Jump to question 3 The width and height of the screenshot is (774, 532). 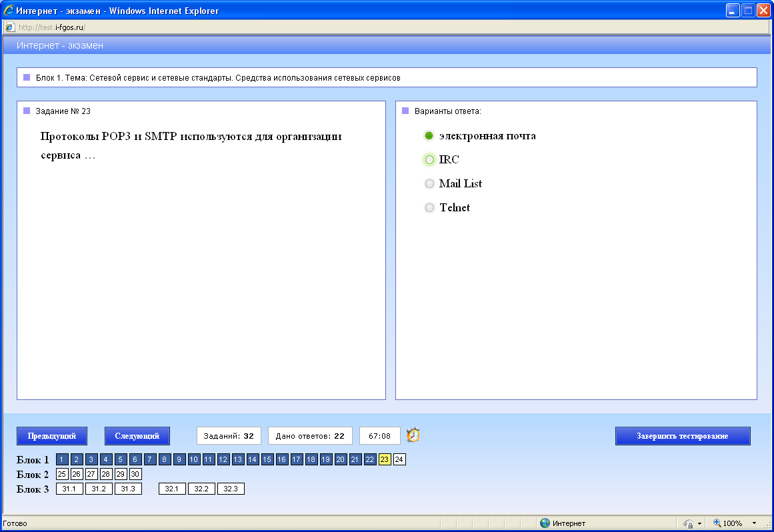tap(91, 459)
